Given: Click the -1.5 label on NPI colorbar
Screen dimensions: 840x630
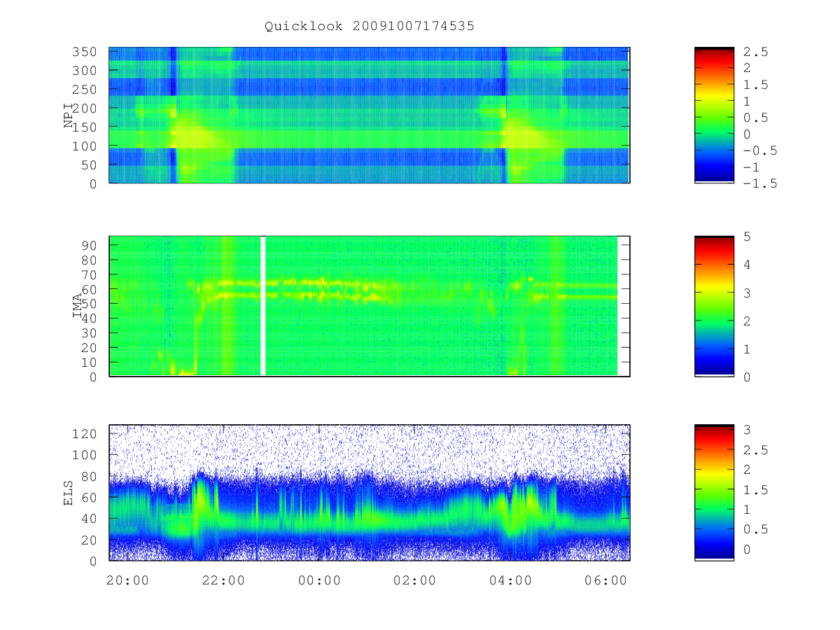Looking at the screenshot, I should 759,183.
